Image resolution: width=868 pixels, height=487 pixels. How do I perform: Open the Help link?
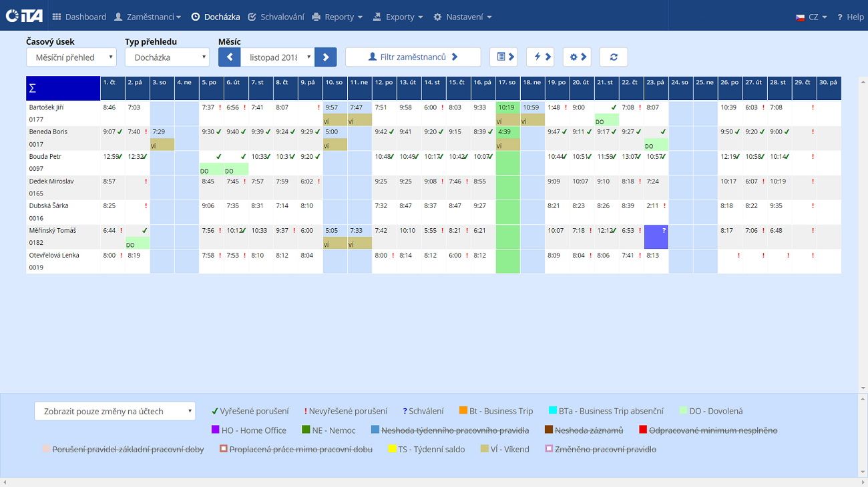click(x=850, y=17)
